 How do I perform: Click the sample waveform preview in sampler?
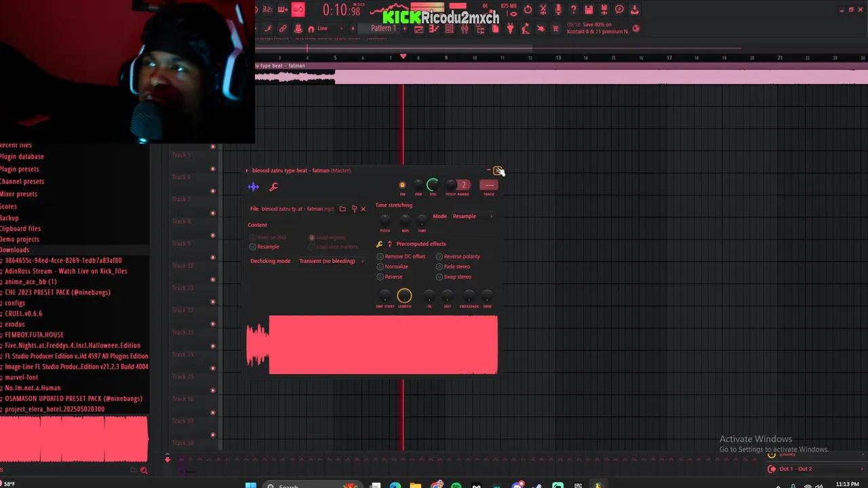pyautogui.click(x=372, y=344)
